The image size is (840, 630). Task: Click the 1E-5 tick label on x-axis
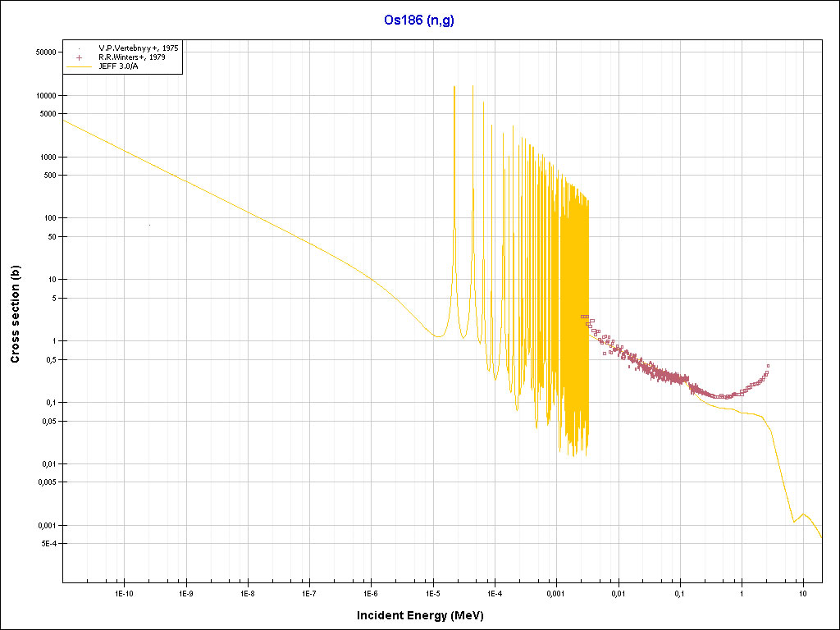pyautogui.click(x=432, y=592)
